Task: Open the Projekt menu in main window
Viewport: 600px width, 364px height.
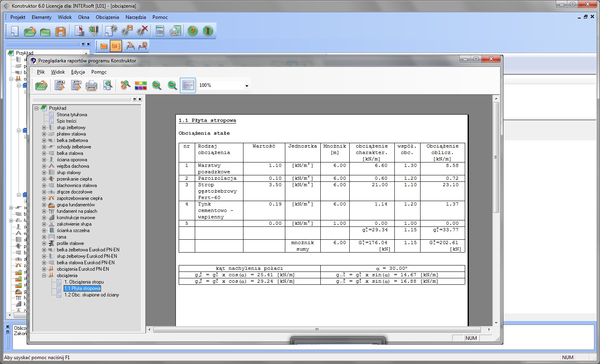Action: (x=18, y=17)
